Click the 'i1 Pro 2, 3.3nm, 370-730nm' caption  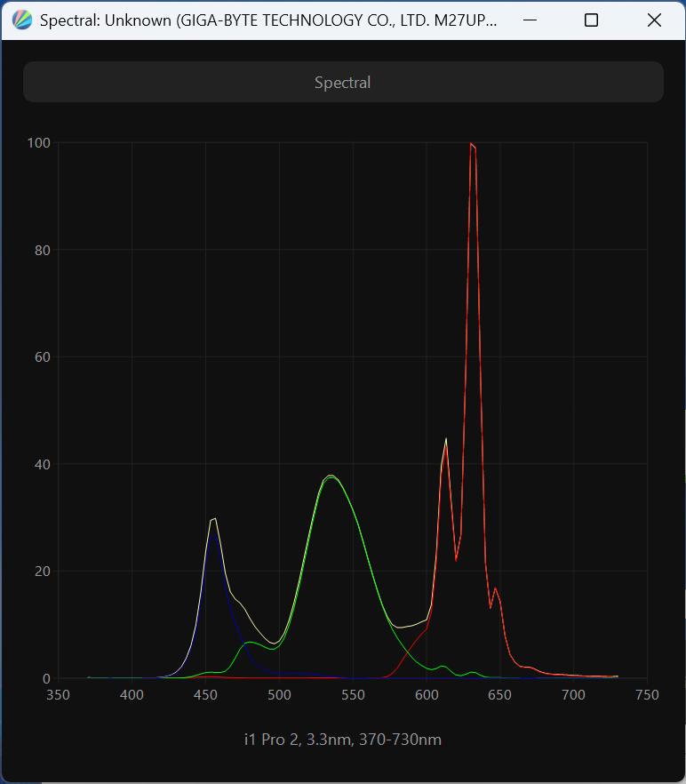point(343,740)
